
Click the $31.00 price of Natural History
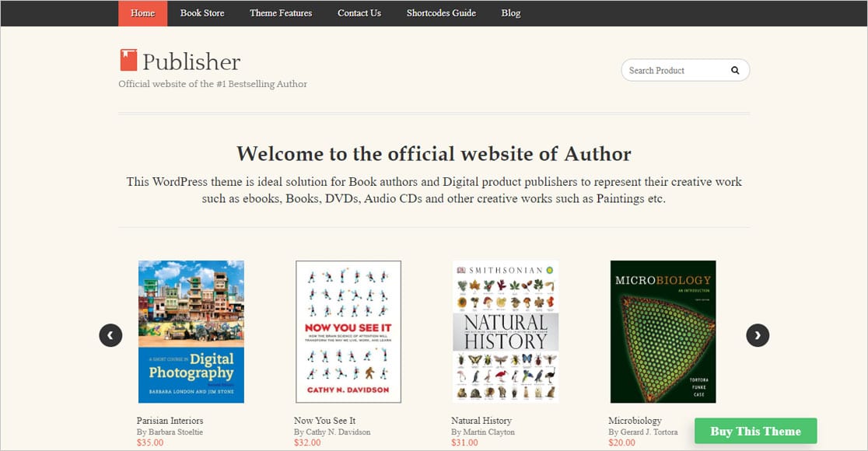click(x=464, y=442)
